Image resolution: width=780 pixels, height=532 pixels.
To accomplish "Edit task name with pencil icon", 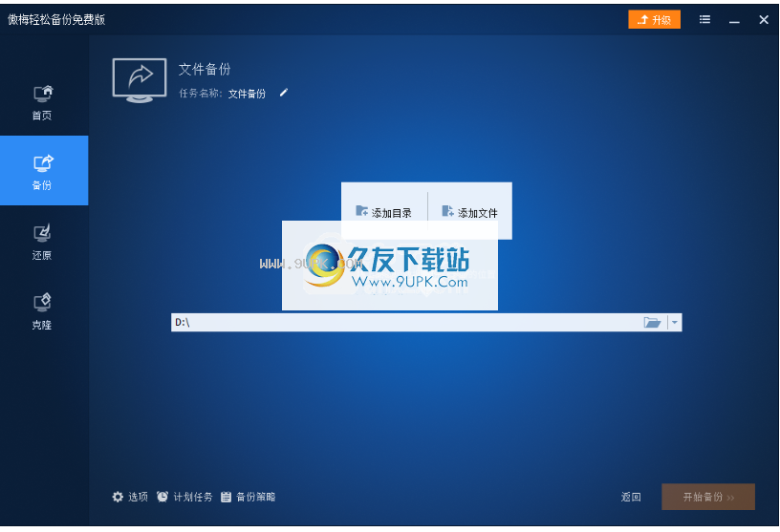I will [284, 93].
